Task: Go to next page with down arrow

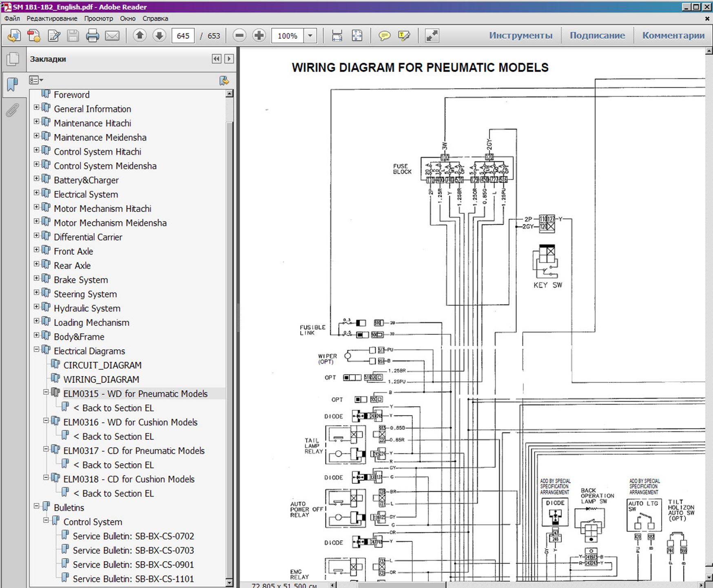Action: click(159, 36)
